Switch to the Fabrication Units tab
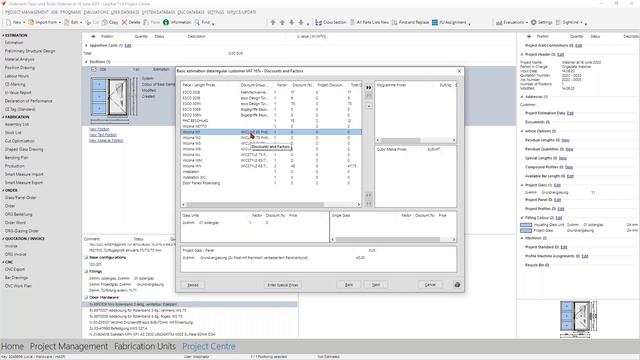This screenshot has width=640, height=360. click(x=145, y=347)
